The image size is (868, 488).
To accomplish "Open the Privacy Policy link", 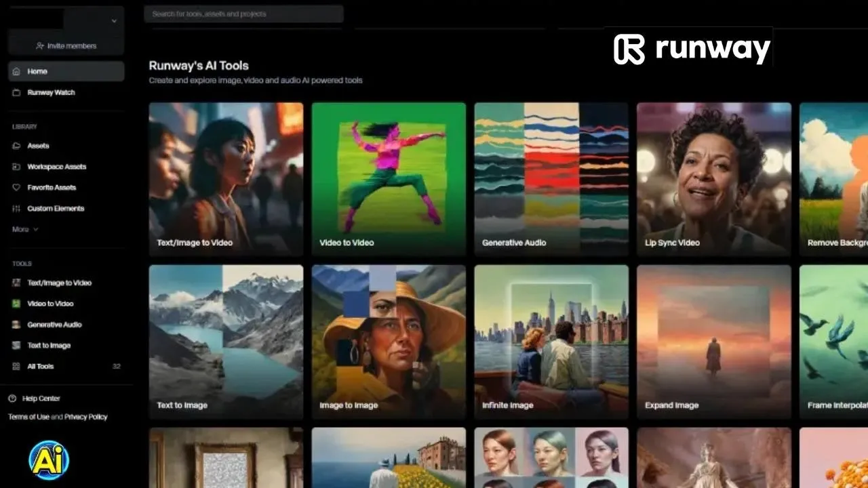I will (x=86, y=417).
